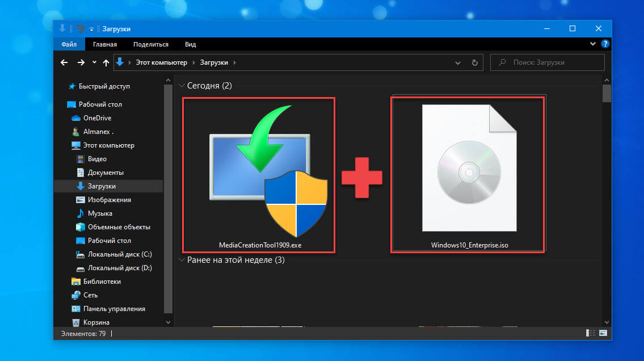Screen dimensions: 644x361
Task: Click the Изображения folder icon
Action: click(x=81, y=200)
